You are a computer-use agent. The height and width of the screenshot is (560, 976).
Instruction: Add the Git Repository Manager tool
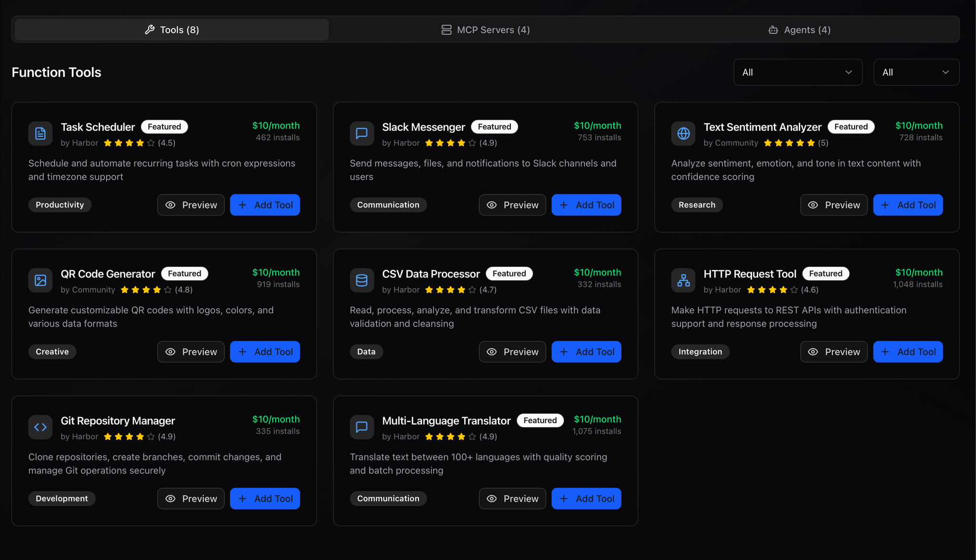coord(265,499)
